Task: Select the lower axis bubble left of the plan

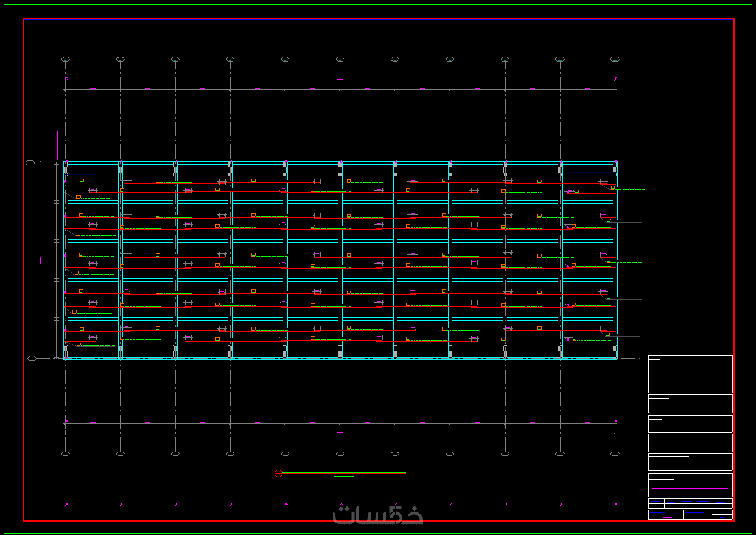Action: click(32, 358)
